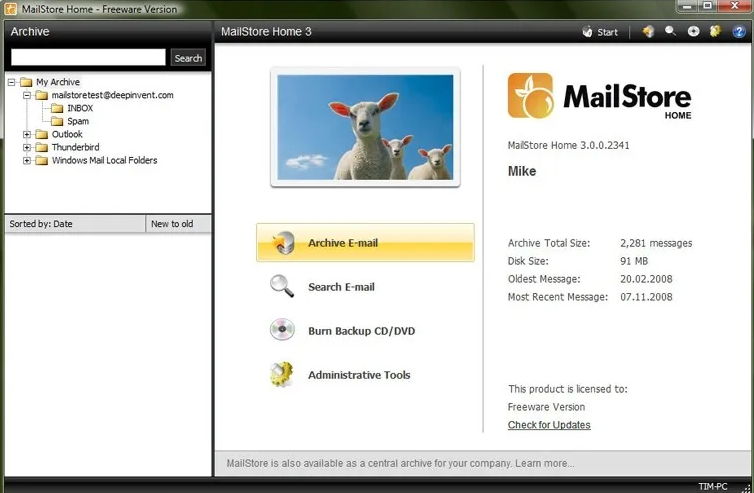754x493 pixels.
Task: Click the Check for Updates link
Action: pyautogui.click(x=549, y=425)
